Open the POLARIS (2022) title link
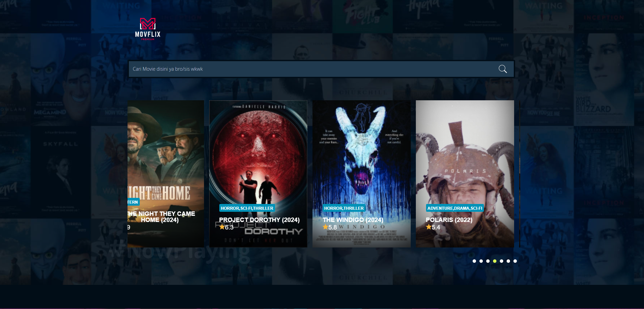 (x=449, y=220)
